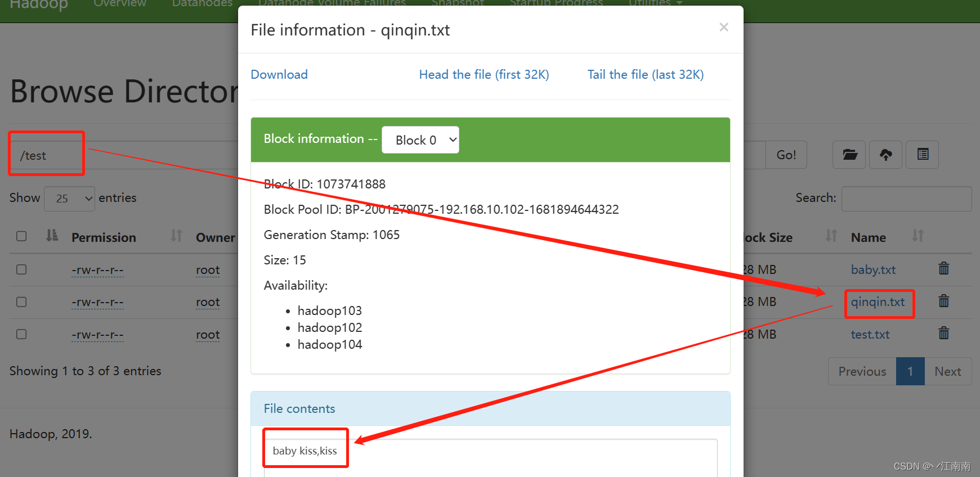Click the Block Pool ID text
This screenshot has width=980, height=477.
point(441,209)
